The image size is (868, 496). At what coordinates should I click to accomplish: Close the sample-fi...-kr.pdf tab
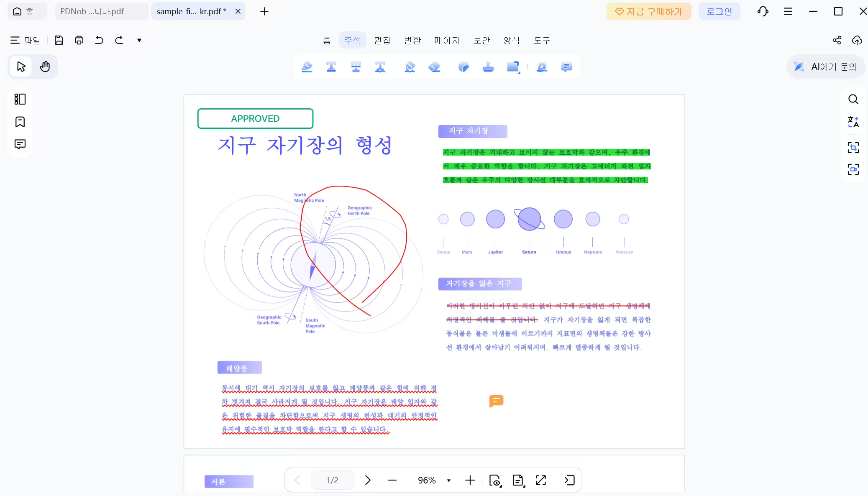click(238, 11)
